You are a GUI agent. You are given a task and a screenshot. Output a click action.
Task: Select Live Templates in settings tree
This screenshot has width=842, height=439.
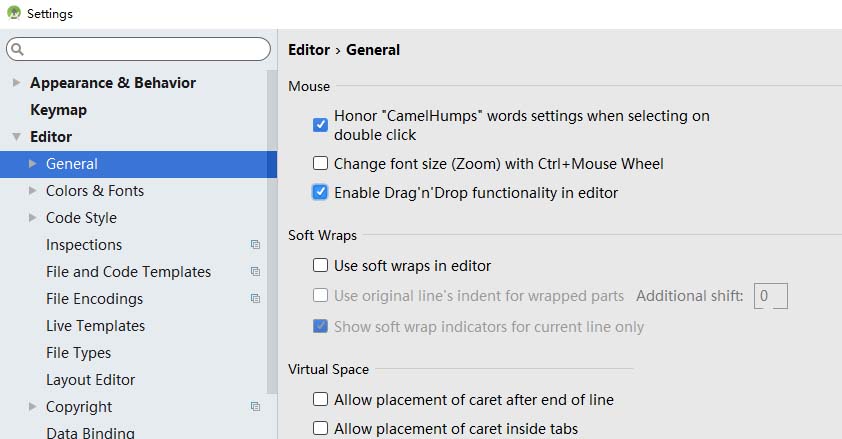tap(95, 326)
